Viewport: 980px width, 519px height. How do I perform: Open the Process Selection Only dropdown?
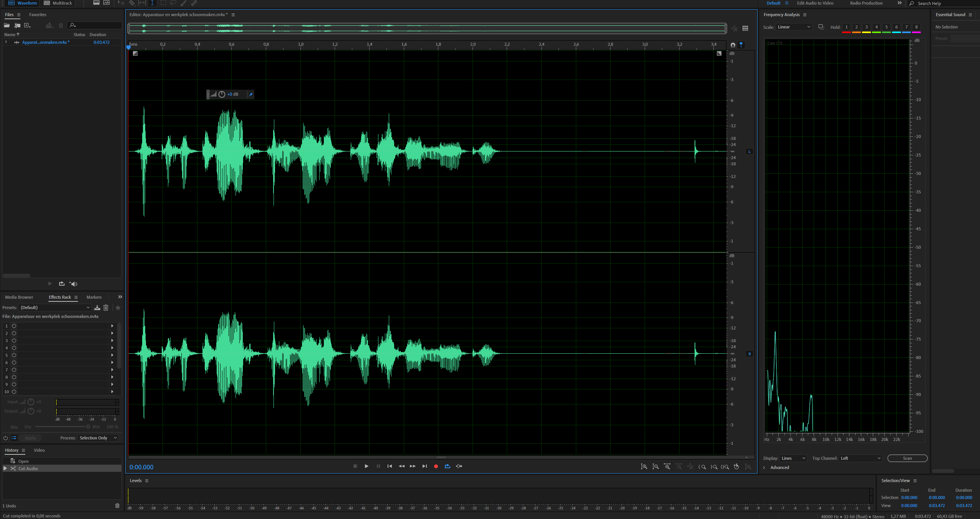[x=98, y=438]
